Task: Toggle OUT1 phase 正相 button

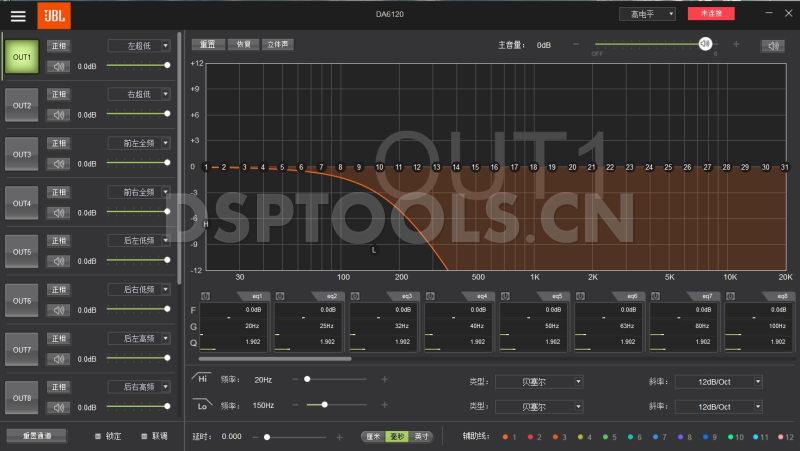Action: click(59, 46)
